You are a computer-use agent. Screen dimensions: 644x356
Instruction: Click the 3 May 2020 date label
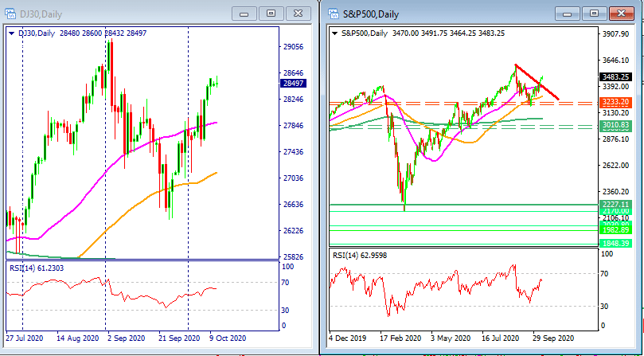(x=450, y=338)
